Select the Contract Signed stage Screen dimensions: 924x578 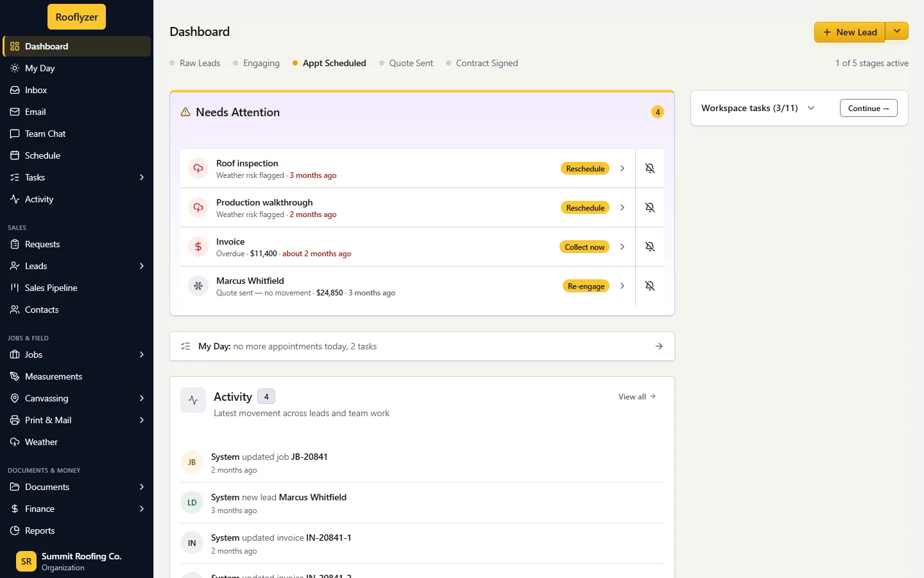point(482,63)
